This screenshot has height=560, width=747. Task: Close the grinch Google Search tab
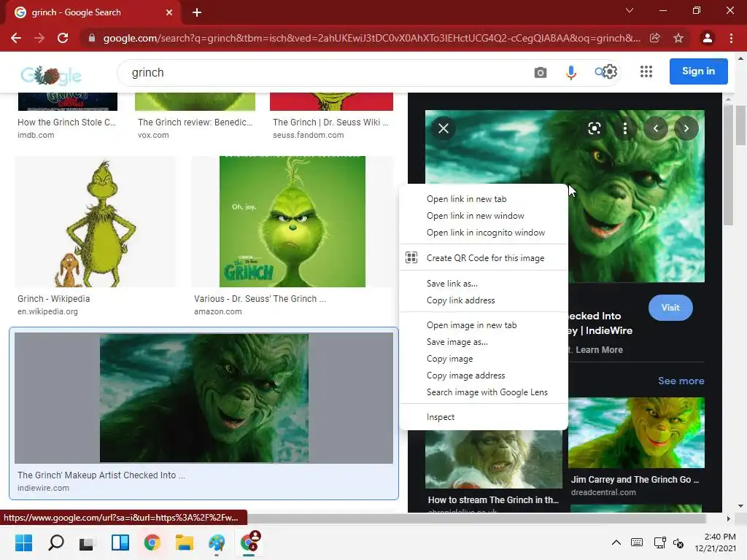(x=169, y=12)
